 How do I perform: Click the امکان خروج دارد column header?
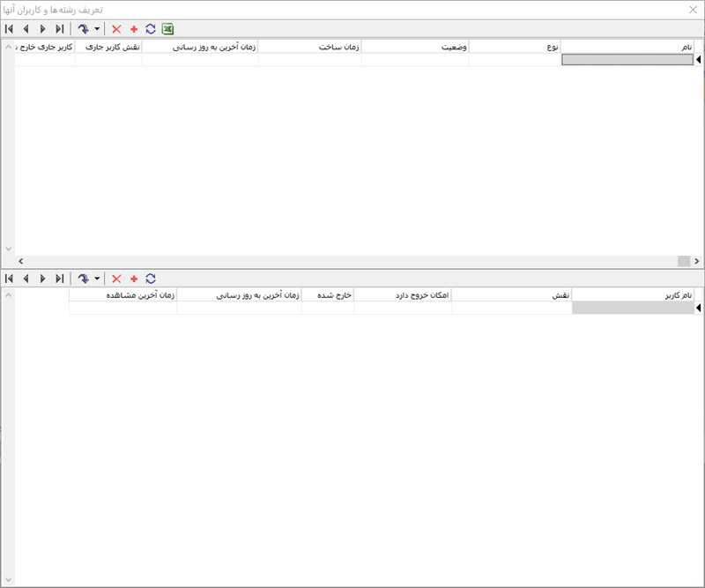[403, 296]
